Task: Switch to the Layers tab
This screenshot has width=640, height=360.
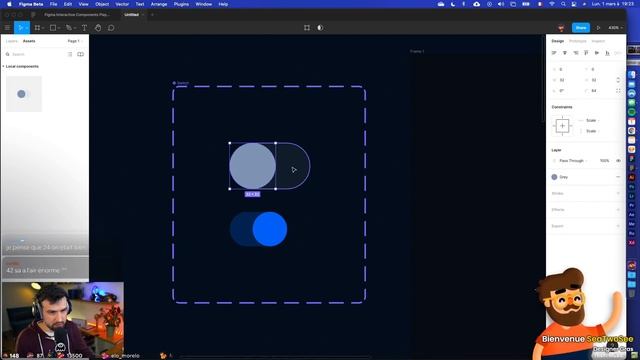Action: point(12,41)
